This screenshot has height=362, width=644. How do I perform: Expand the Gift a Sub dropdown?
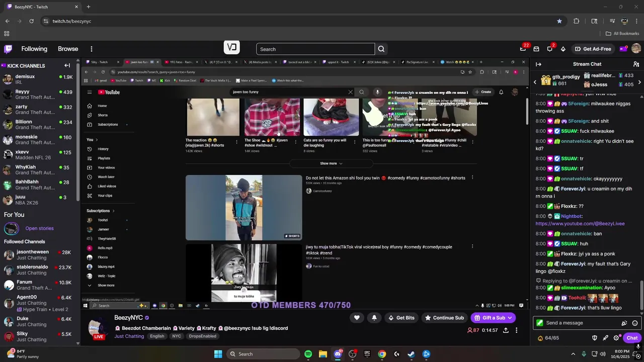pos(510,318)
